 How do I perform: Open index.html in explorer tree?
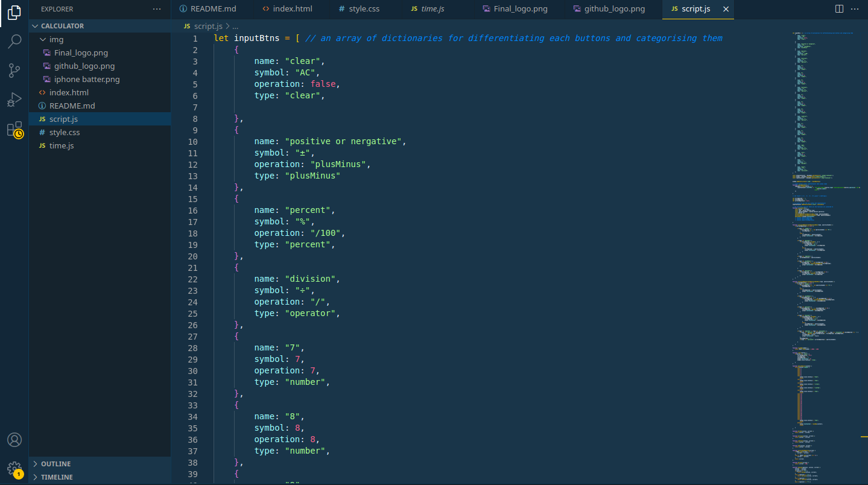[100, 92]
